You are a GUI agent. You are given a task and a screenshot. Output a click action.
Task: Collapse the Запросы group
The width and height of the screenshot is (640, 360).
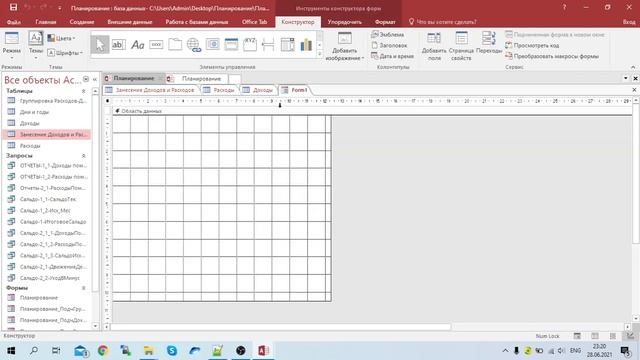click(x=84, y=156)
